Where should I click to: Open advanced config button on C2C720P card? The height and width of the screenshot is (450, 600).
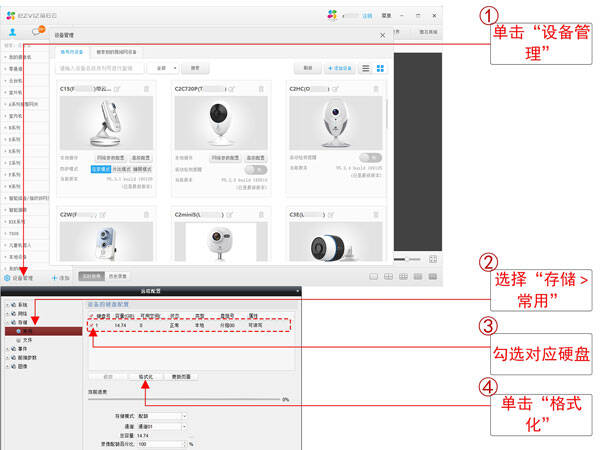click(x=255, y=158)
